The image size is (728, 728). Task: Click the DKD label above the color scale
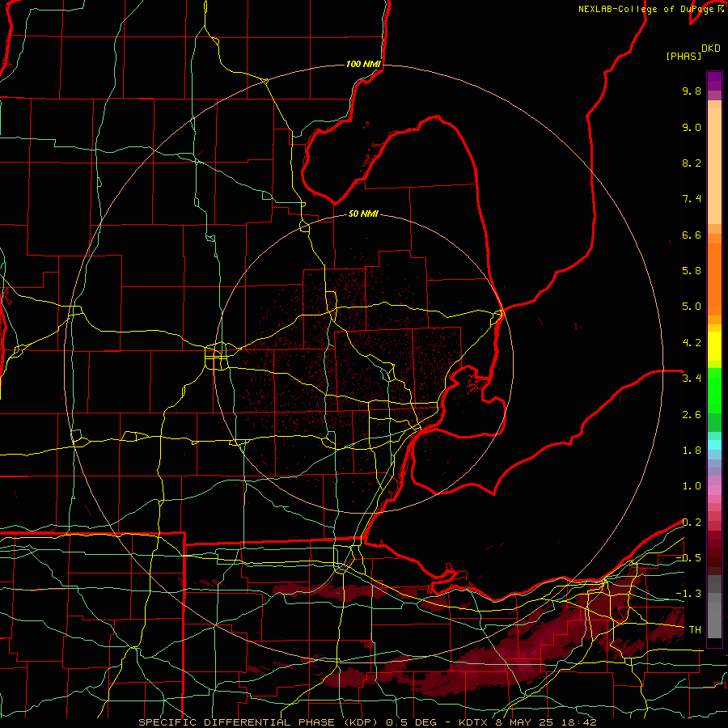click(711, 49)
